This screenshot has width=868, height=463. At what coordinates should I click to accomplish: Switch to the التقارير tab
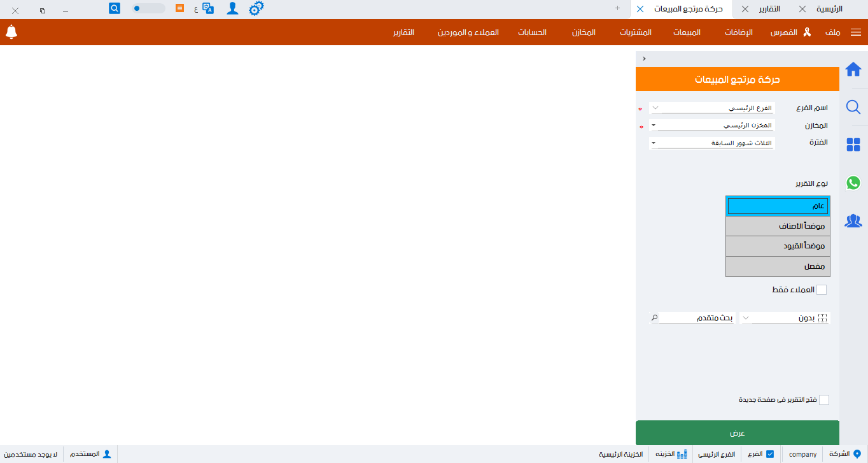769,9
